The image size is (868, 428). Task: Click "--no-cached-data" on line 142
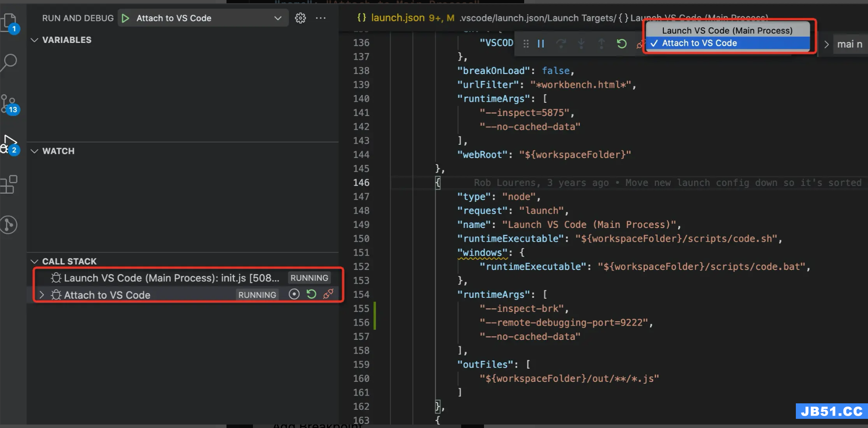pos(530,127)
